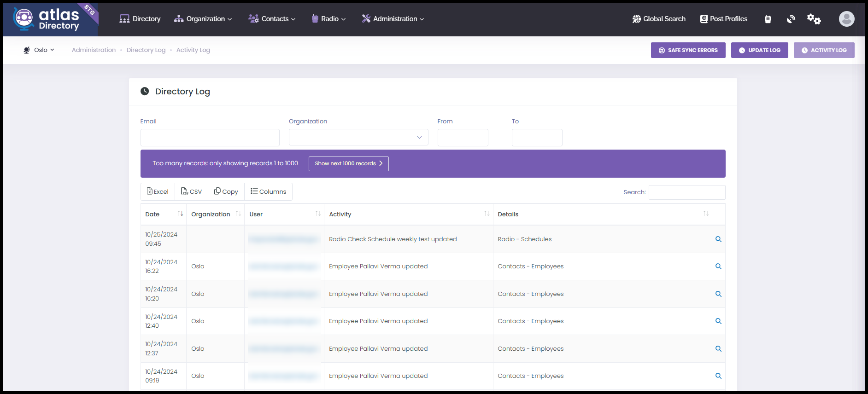Viewport: 868px width, 394px height.
Task: Click the From date field
Action: point(463,138)
